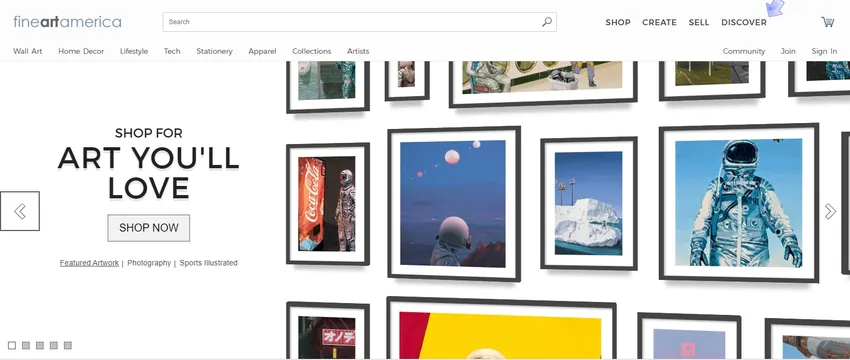Open the red and yellow framed artwork
The image size is (850, 360).
[501, 329]
